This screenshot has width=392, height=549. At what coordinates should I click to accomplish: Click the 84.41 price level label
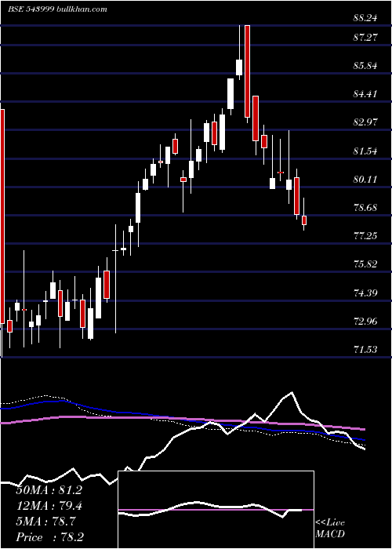coord(365,94)
